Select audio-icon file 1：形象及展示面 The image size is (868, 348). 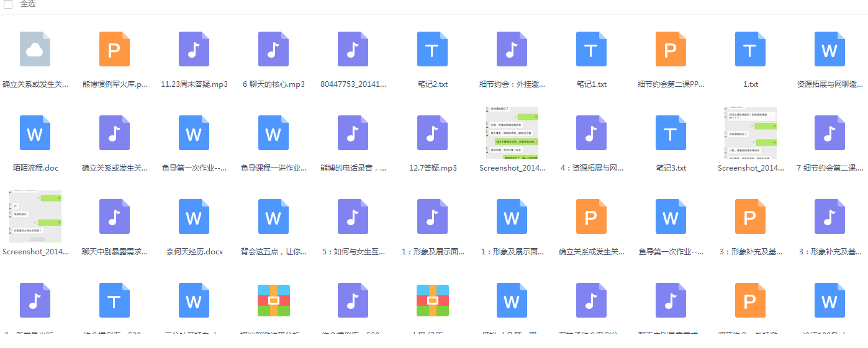tap(432, 216)
